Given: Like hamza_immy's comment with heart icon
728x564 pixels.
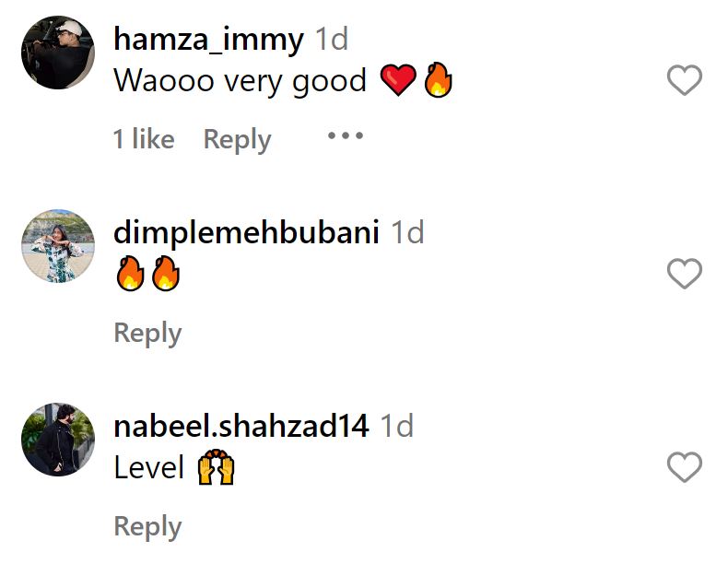Looking at the screenshot, I should point(685,80).
